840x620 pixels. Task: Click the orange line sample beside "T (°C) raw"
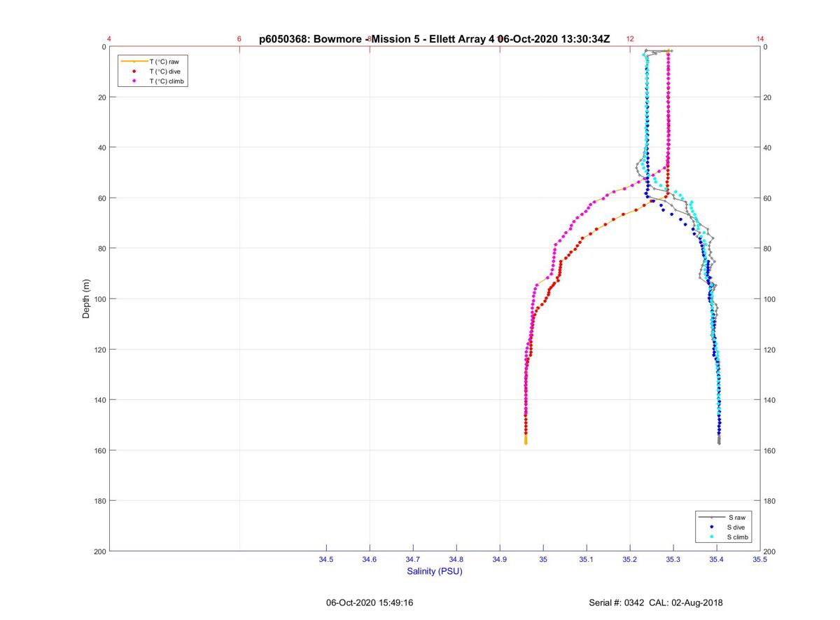tap(134, 62)
